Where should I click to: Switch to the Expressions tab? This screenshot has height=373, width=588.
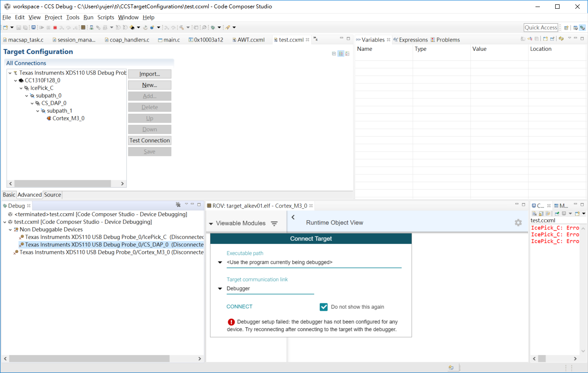410,40
